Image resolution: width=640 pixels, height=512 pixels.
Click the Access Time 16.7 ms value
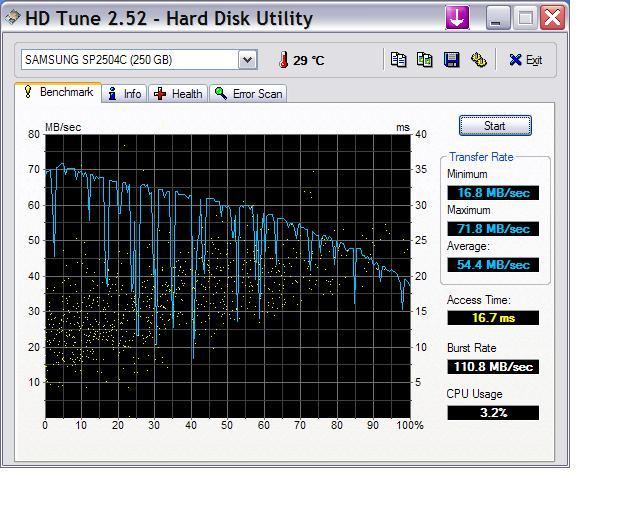click(x=493, y=318)
